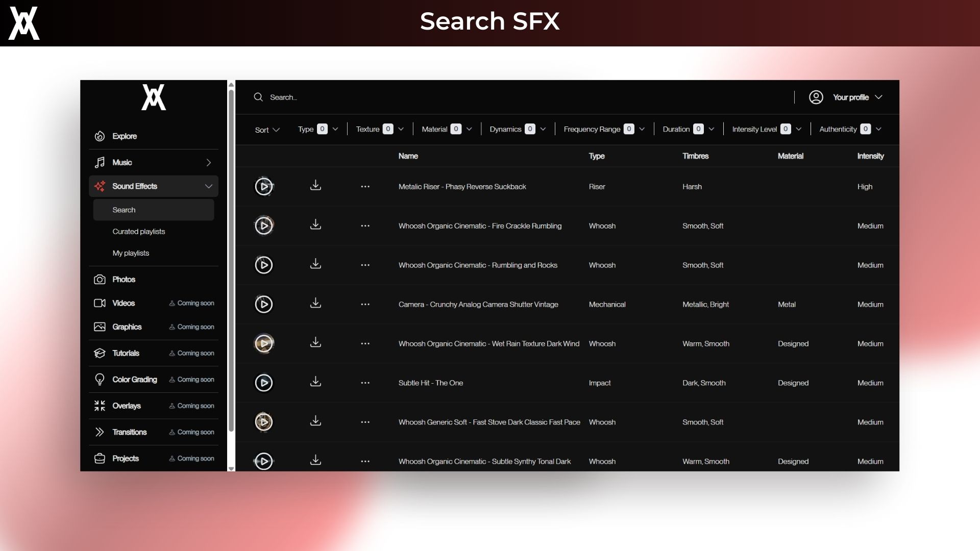
Task: Expand the Music sidebar submenu
Action: (208, 163)
